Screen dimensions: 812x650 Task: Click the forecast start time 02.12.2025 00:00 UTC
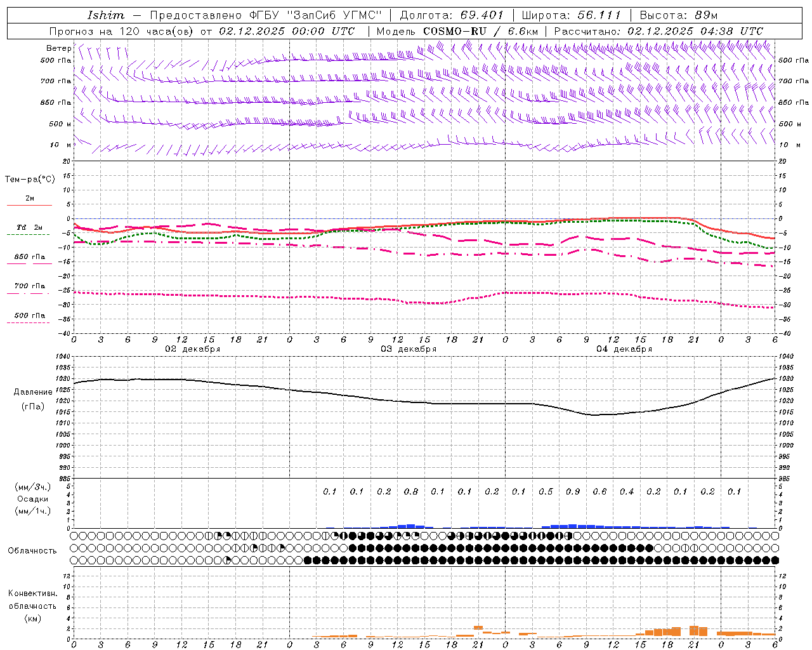pos(287,31)
